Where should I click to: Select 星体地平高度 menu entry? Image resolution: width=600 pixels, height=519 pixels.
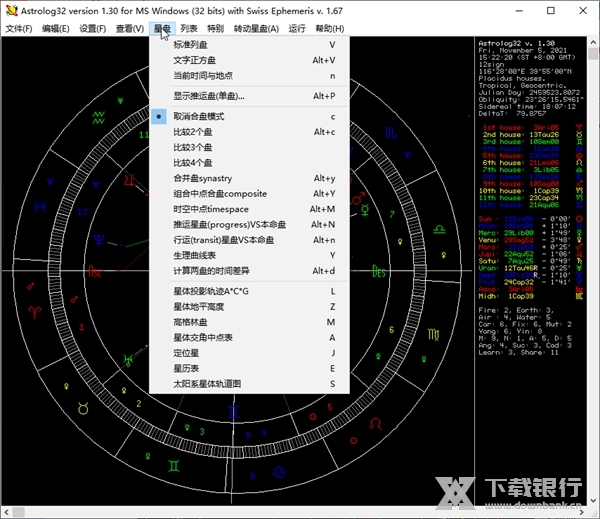[x=250, y=307]
